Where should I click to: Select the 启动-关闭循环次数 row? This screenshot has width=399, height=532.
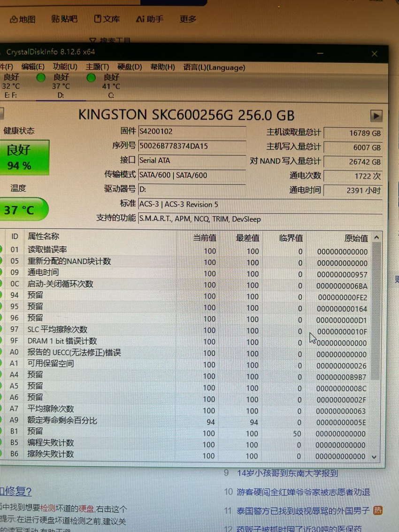tap(185, 285)
